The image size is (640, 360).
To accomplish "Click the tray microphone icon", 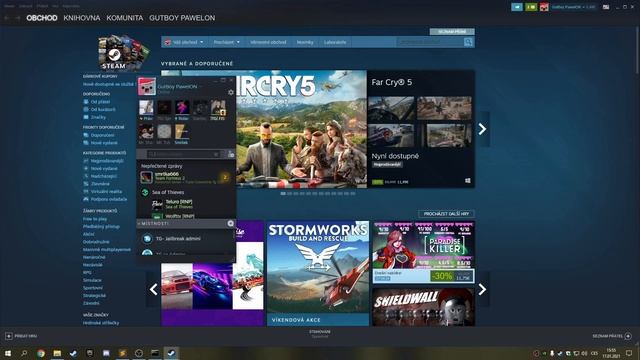I will click(552, 353).
